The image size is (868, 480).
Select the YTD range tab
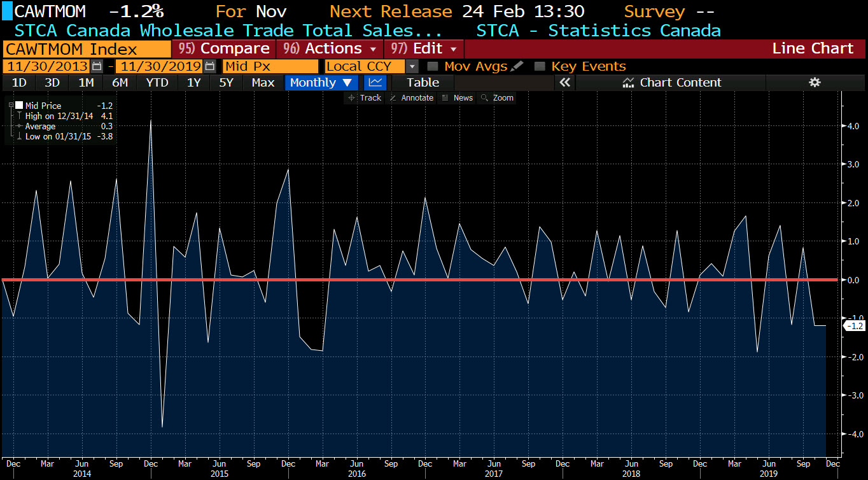pyautogui.click(x=157, y=82)
